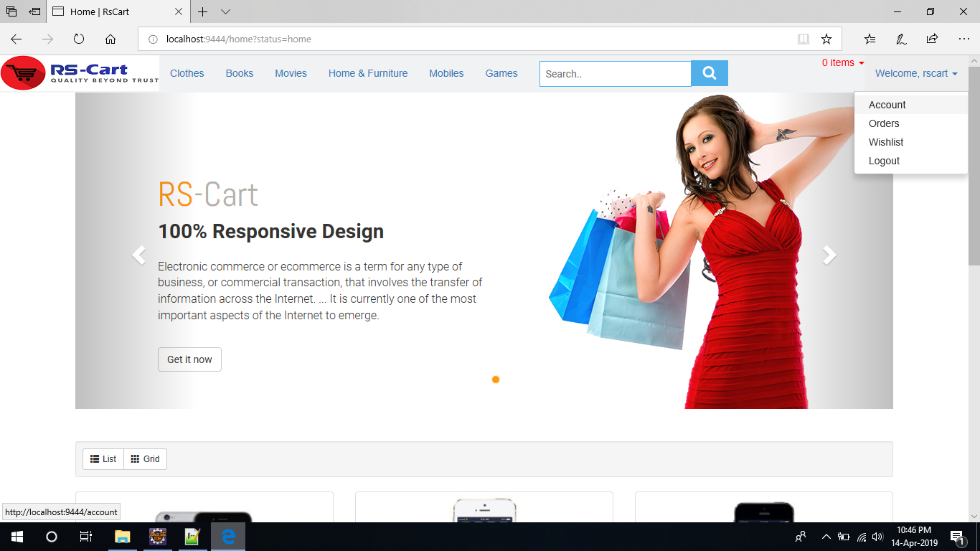Image resolution: width=980 pixels, height=551 pixels.
Task: Open the Clothes category
Action: pos(187,73)
